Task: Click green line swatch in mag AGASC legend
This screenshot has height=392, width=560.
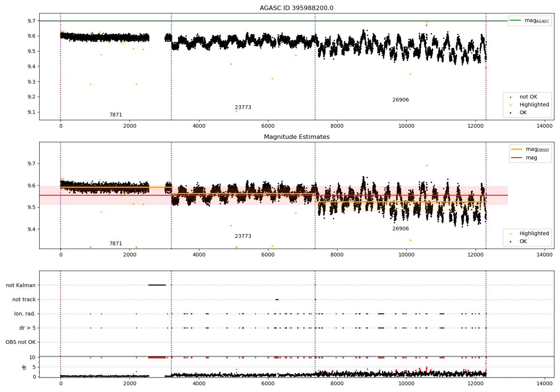Action: click(516, 21)
